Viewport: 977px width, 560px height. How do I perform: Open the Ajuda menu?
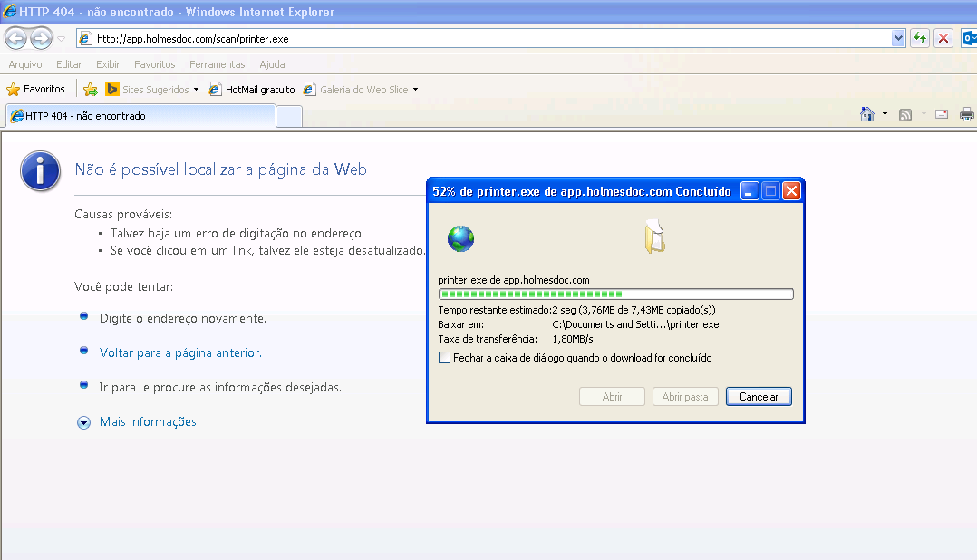[x=272, y=64]
